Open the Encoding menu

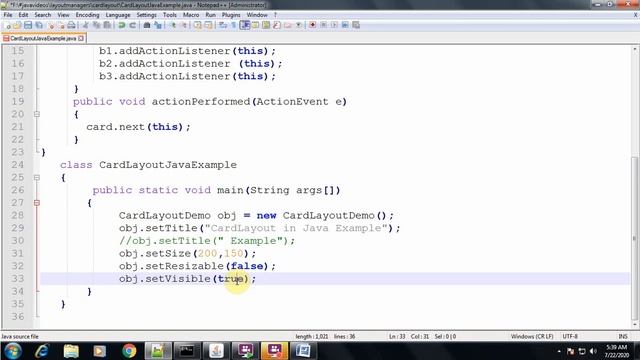pyautogui.click(x=87, y=15)
